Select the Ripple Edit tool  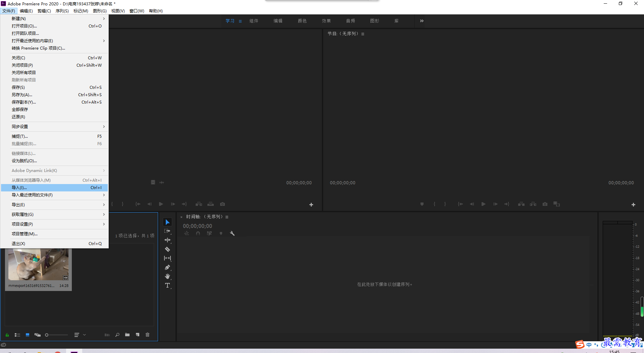(167, 240)
